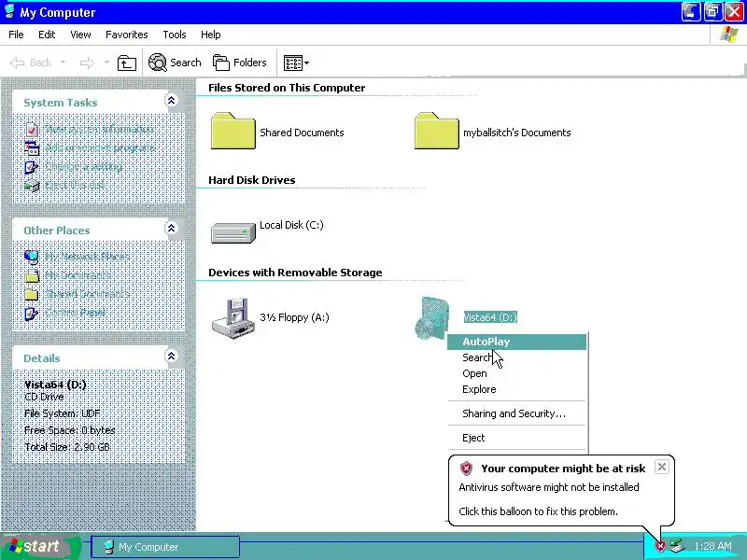The image size is (747, 560).
Task: Click 'Click this balloon to fix this problem' text
Action: (539, 511)
